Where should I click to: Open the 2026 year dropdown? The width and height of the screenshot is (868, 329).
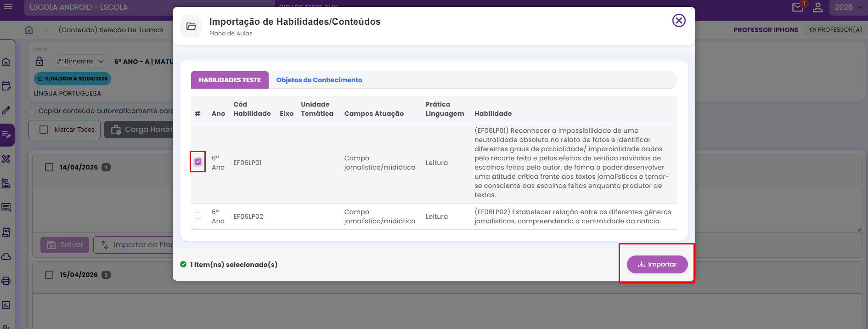[x=848, y=7]
